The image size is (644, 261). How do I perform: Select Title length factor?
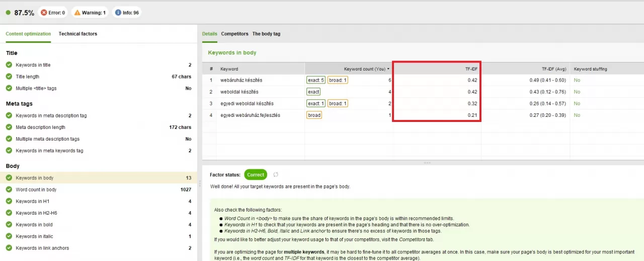(x=99, y=77)
